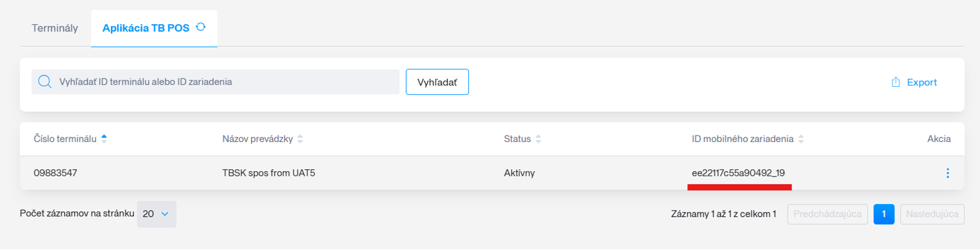The width and height of the screenshot is (980, 250).
Task: Sort by ID mobilného zariadenia arrow icon
Action: [x=801, y=139]
